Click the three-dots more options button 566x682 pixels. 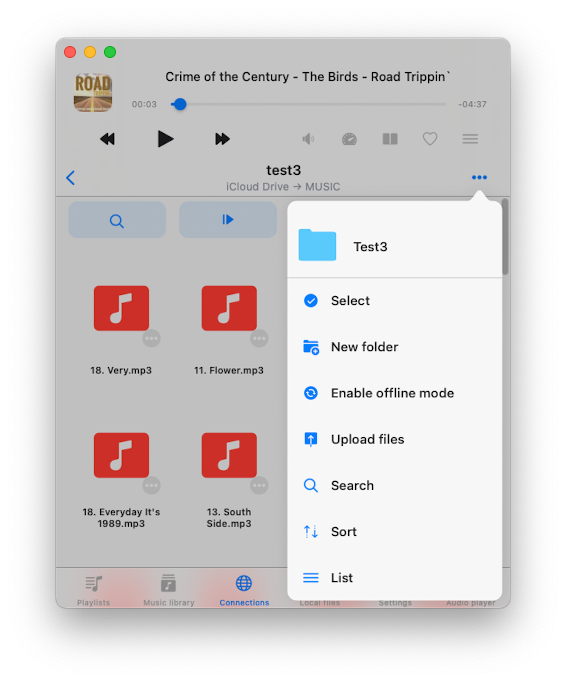tap(479, 177)
